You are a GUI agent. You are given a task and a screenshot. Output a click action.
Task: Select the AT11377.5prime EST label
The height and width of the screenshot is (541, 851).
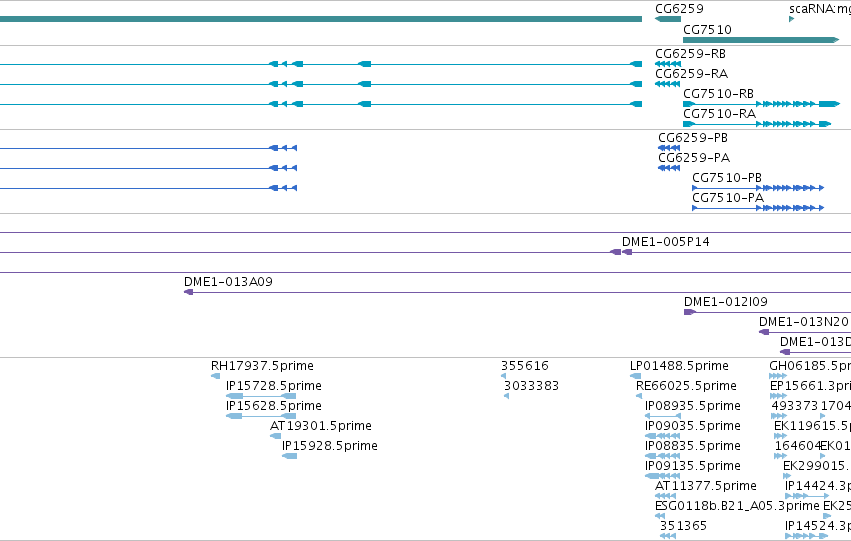(x=706, y=486)
